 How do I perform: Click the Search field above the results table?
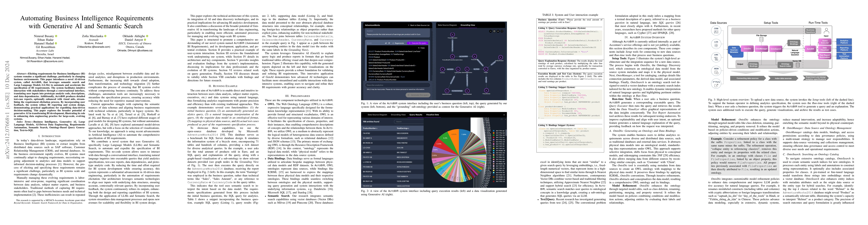pos(409,122)
